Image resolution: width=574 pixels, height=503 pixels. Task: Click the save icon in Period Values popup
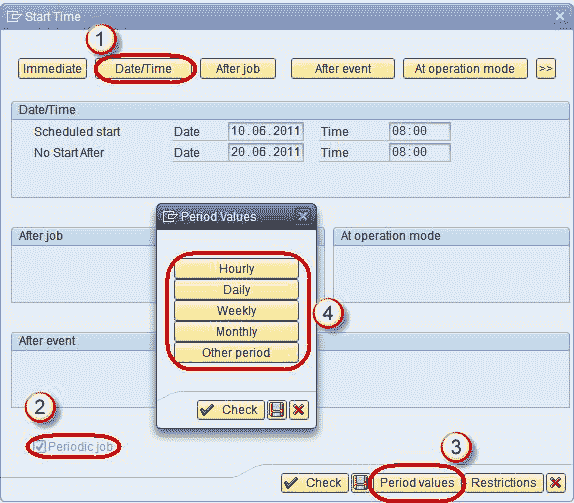(x=276, y=410)
